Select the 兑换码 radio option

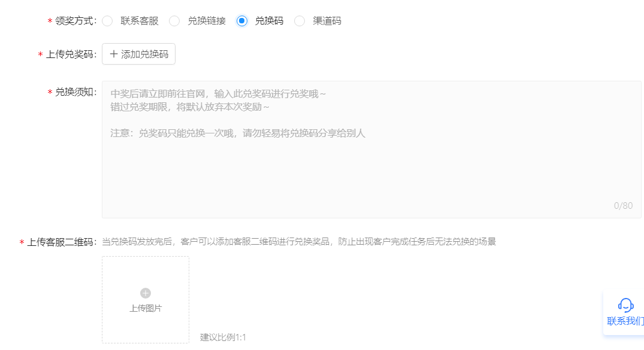(x=242, y=21)
